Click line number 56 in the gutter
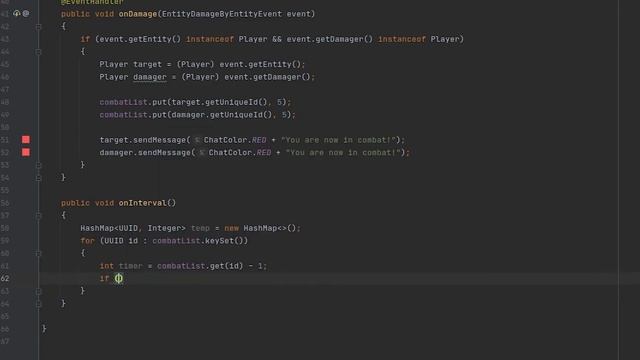This screenshot has width=640, height=360. pos(5,203)
